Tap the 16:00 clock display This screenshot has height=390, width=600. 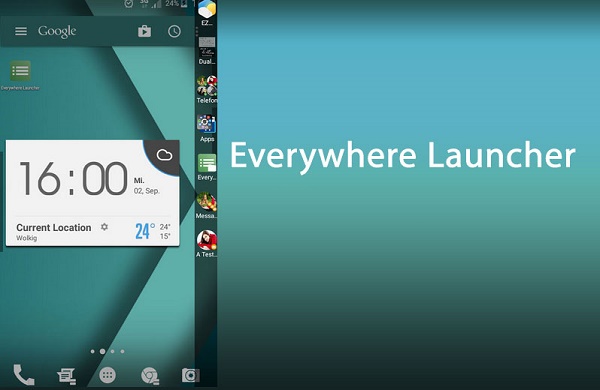pyautogui.click(x=73, y=179)
